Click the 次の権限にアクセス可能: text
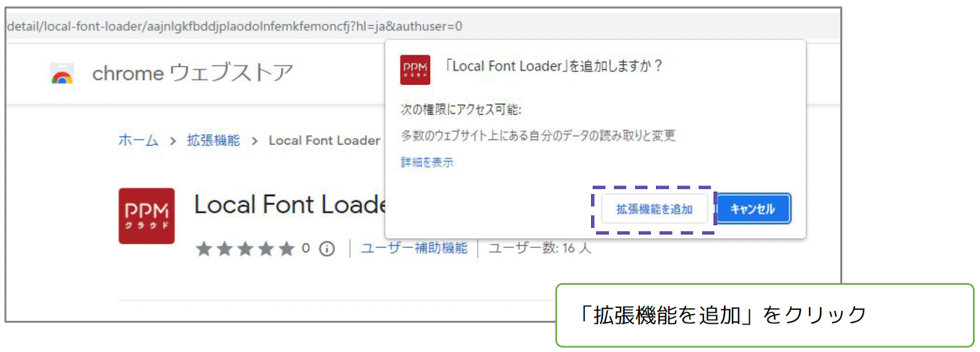This screenshot has height=352, width=980. point(461,110)
